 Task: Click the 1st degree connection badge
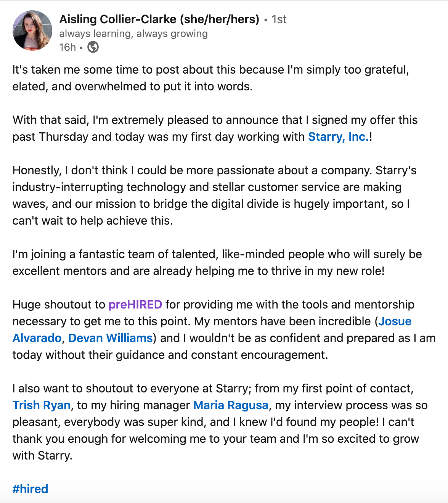[x=279, y=19]
